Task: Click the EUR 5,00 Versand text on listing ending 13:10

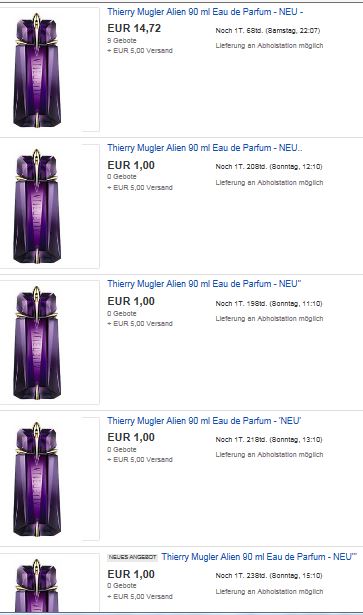Action: [140, 459]
